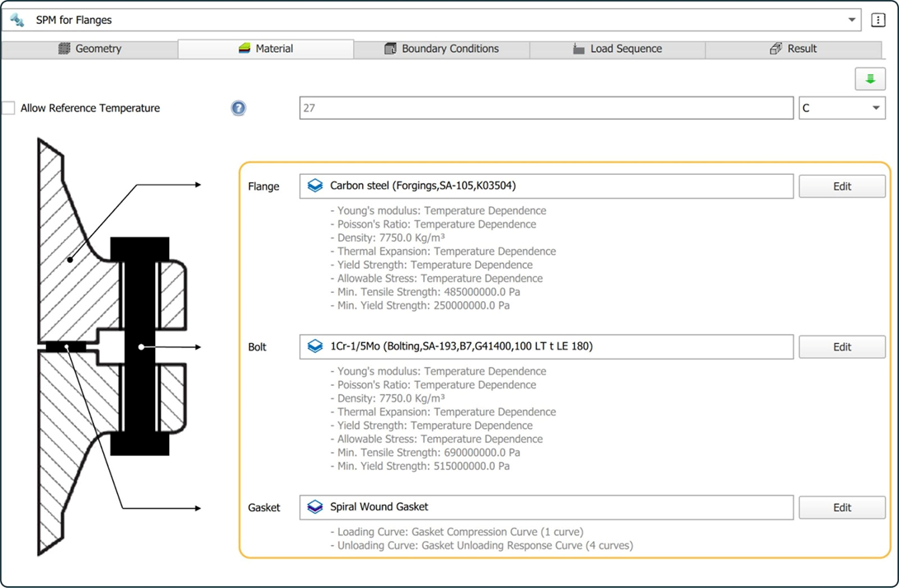Image resolution: width=899 pixels, height=588 pixels.
Task: Edit the Bolt material
Action: point(841,346)
